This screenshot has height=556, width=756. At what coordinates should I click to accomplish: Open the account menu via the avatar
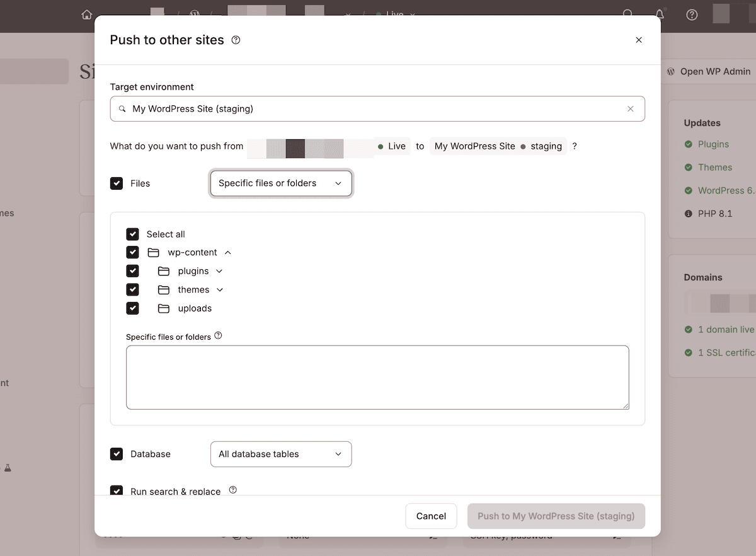[x=721, y=14]
